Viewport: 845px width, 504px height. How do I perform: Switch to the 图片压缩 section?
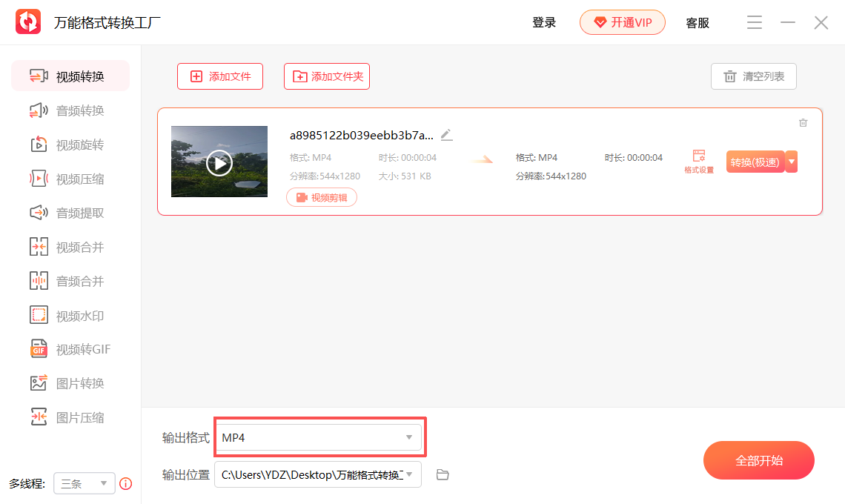[x=70, y=417]
